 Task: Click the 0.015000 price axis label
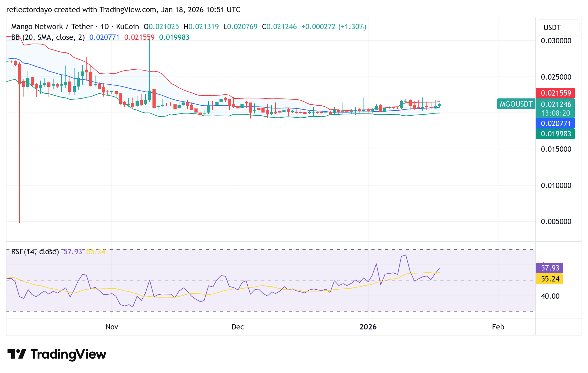(x=556, y=149)
